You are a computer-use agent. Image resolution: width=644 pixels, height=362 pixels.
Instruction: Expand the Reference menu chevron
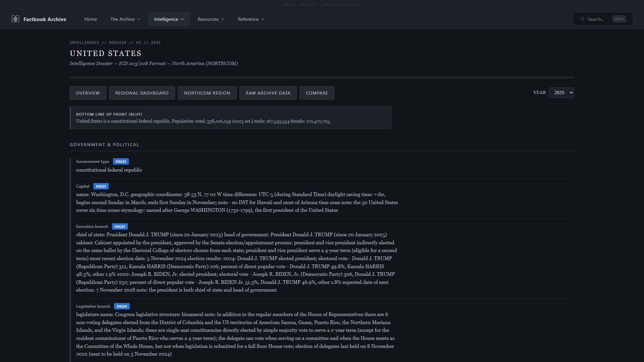[263, 19]
